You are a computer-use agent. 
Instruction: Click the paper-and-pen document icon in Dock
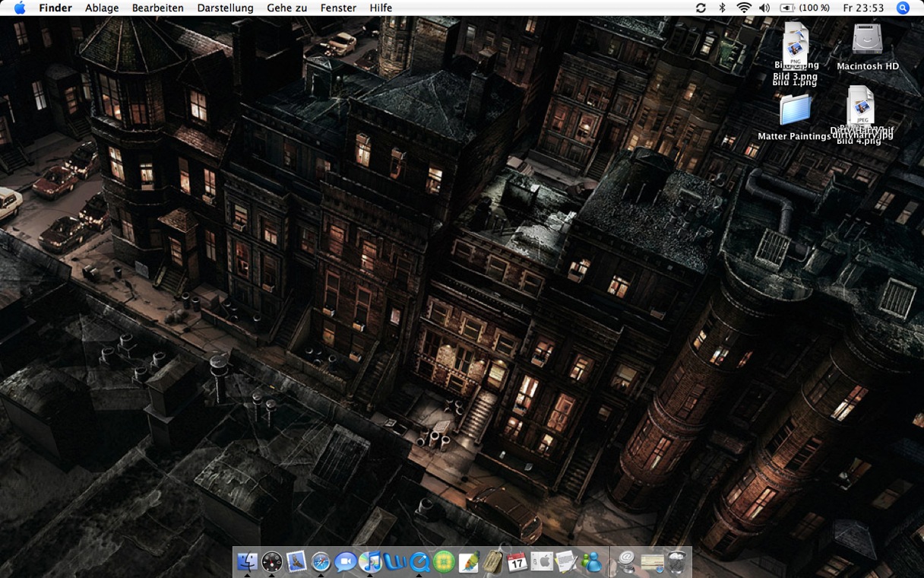(566, 561)
